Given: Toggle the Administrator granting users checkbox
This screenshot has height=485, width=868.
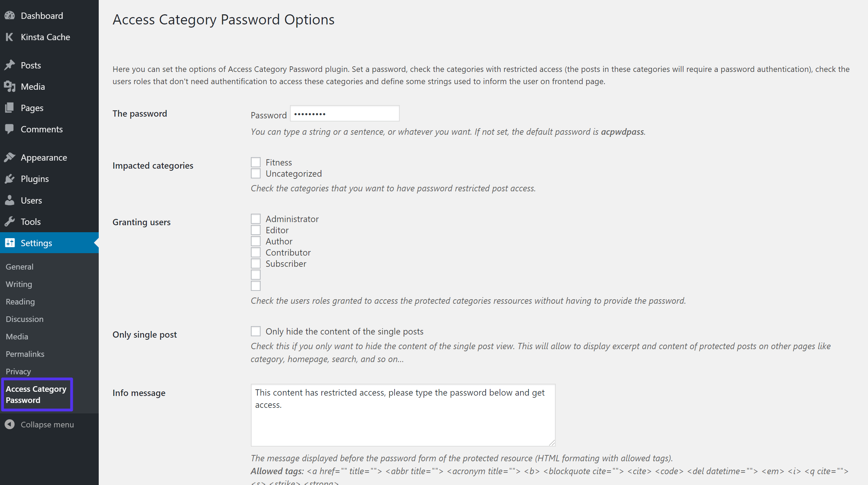Looking at the screenshot, I should 256,218.
